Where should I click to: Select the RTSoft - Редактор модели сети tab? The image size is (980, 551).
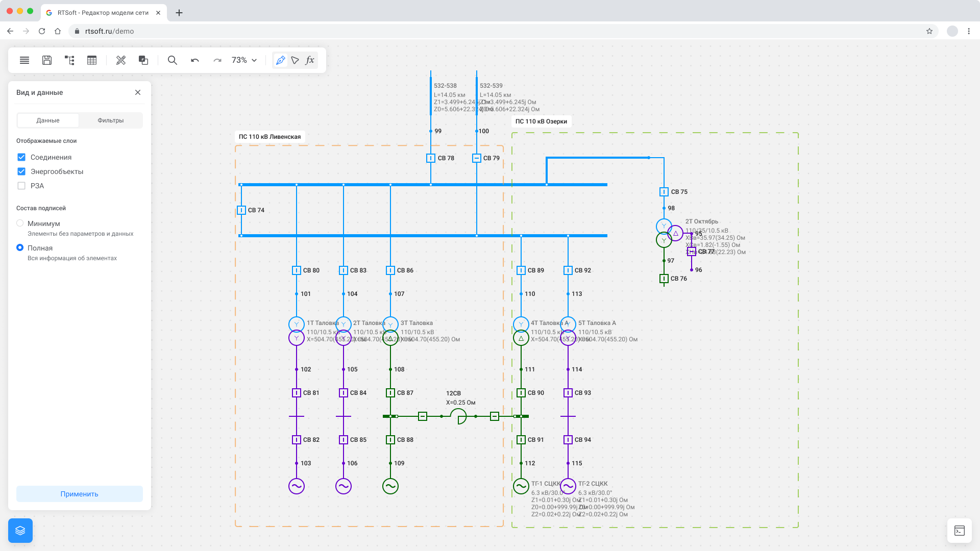click(x=103, y=13)
